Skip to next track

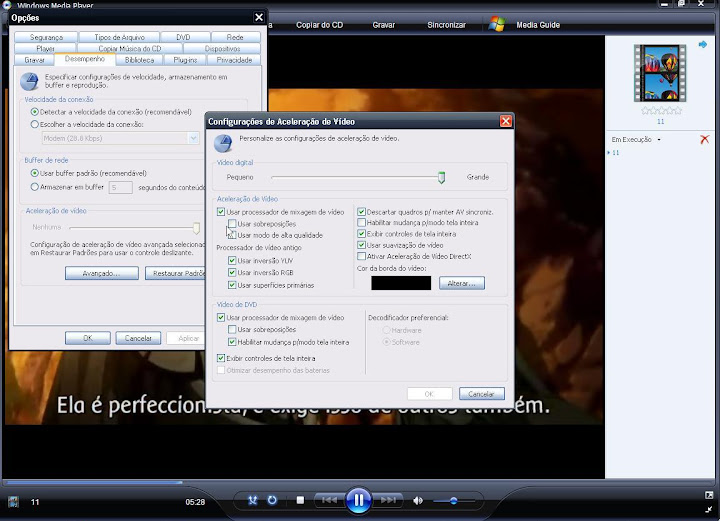[x=388, y=500]
